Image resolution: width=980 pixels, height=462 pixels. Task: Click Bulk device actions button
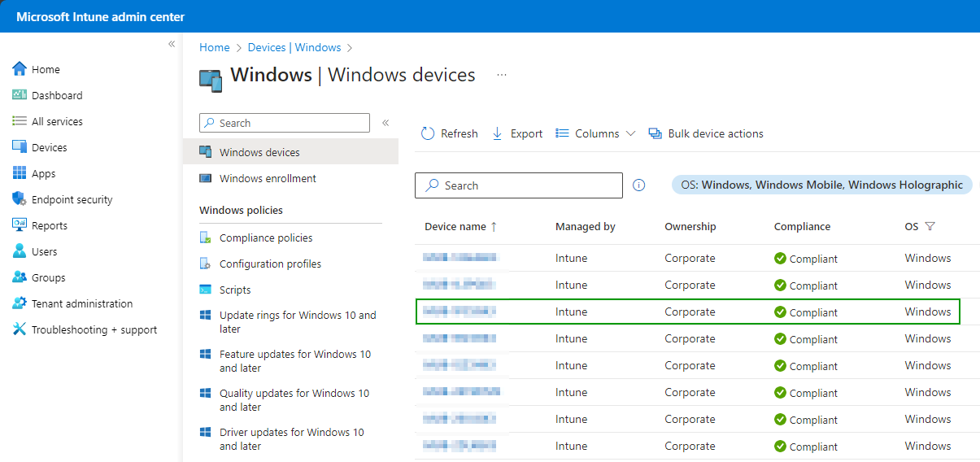[706, 133]
